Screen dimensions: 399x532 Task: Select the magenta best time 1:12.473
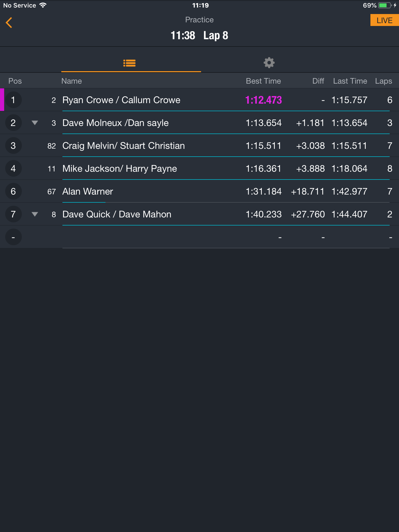[263, 100]
